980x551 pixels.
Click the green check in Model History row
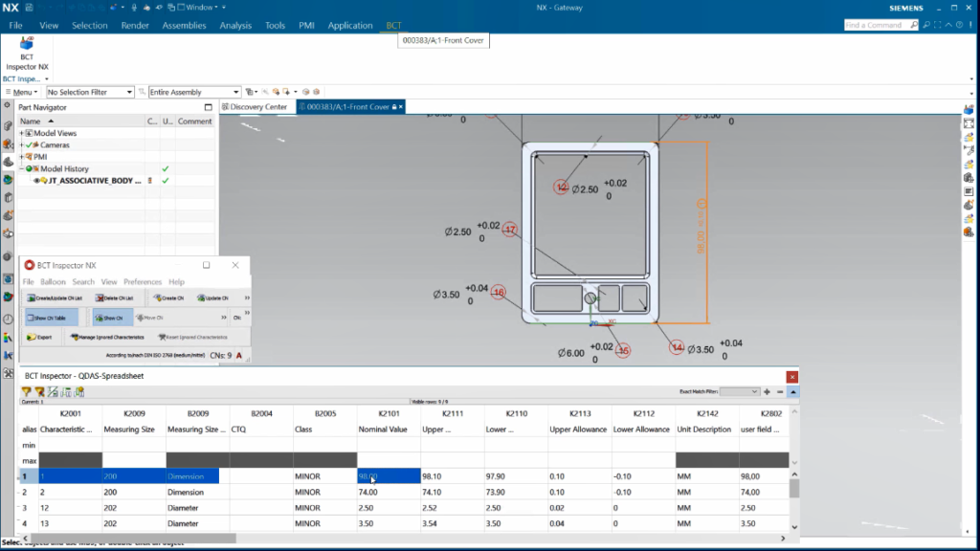click(x=165, y=168)
